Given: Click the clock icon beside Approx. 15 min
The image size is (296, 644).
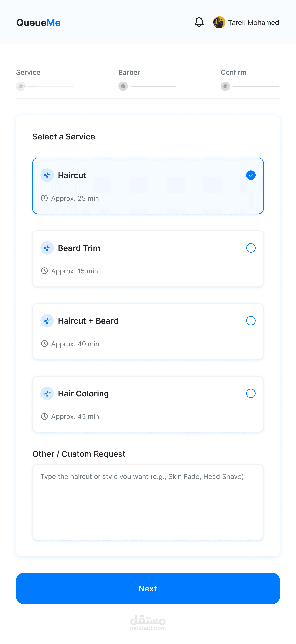Looking at the screenshot, I should 44,271.
